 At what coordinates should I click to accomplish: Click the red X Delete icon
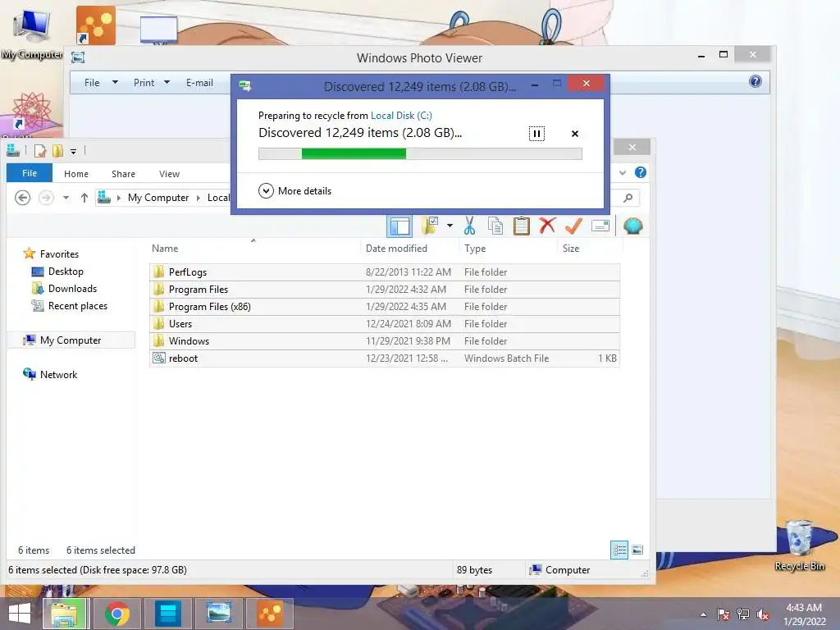pyautogui.click(x=547, y=226)
